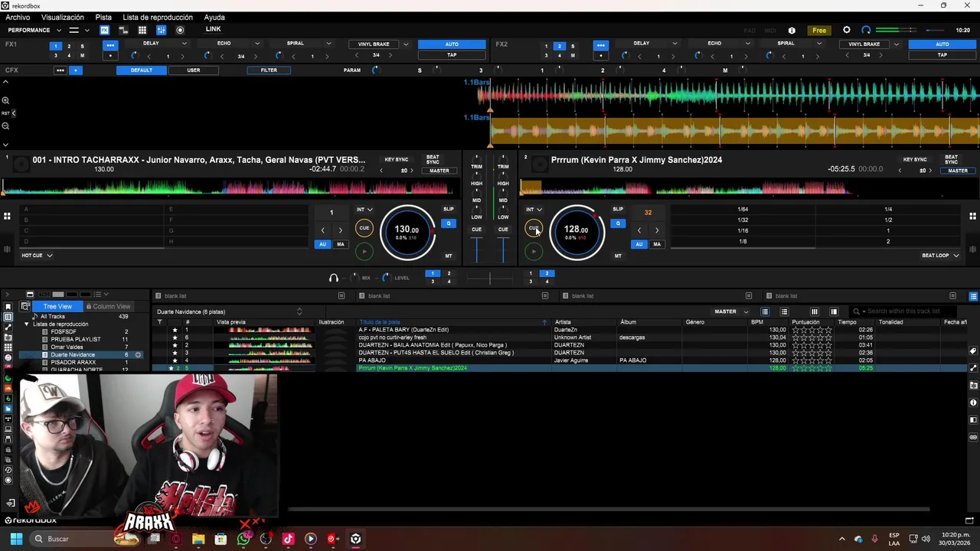The width and height of the screenshot is (980, 551).
Task: Click FX2 TAP button
Action: point(942,55)
